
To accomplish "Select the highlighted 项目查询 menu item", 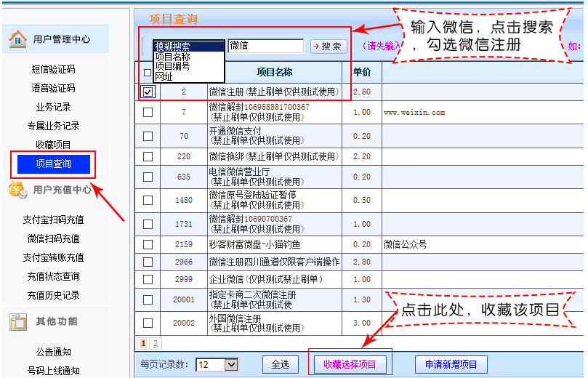I will (54, 164).
